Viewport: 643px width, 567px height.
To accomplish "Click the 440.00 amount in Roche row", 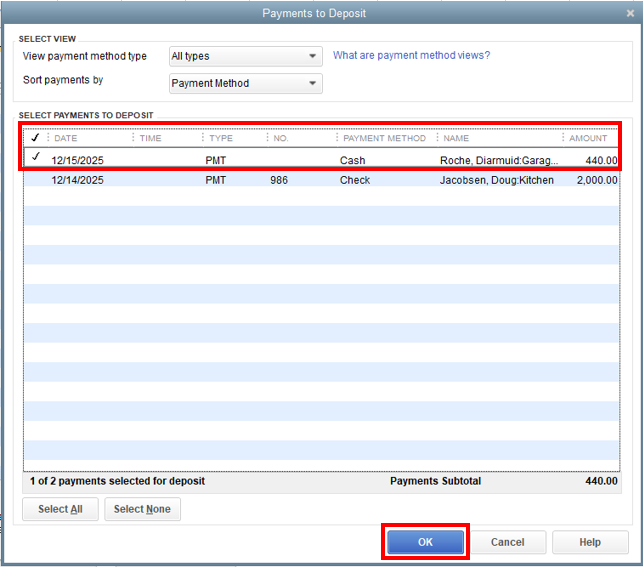I will pos(601,160).
